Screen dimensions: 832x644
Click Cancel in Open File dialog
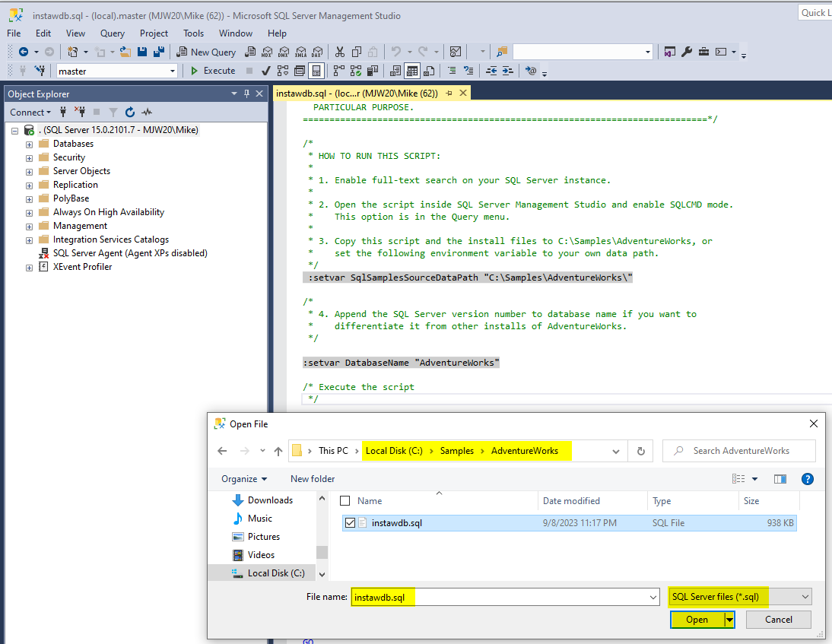[779, 620]
